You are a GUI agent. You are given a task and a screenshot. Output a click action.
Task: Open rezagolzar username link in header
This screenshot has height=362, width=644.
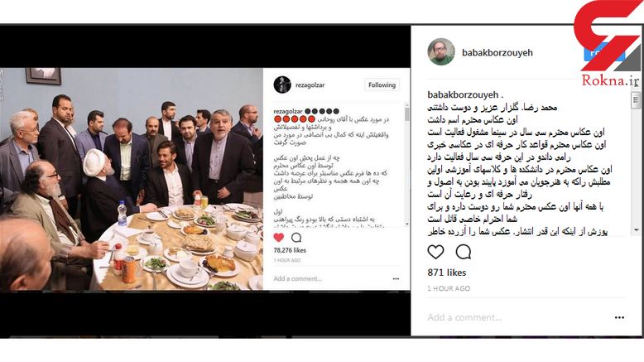(310, 85)
